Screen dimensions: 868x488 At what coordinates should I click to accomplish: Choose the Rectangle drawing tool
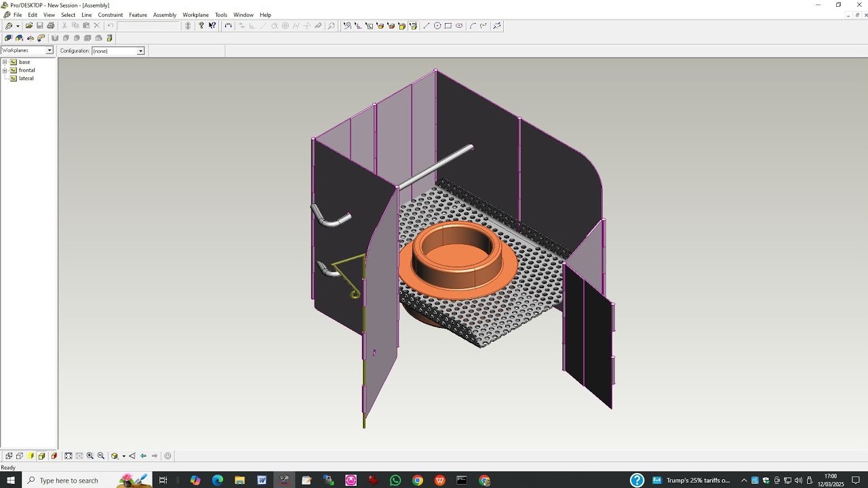tap(448, 26)
